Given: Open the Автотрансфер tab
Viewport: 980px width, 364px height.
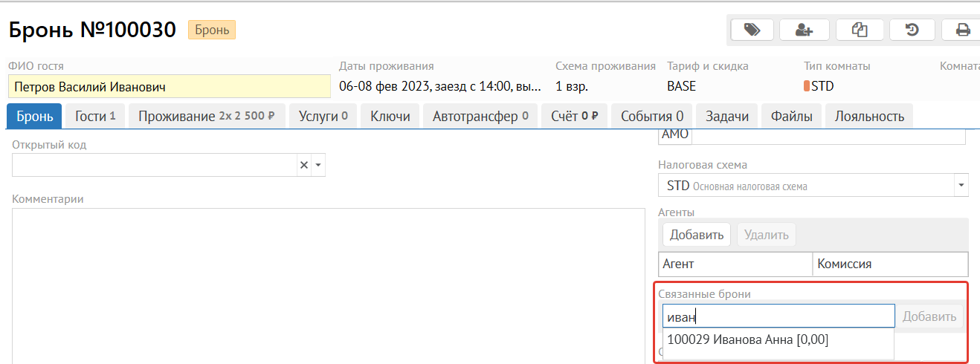Looking at the screenshot, I should click(x=480, y=116).
